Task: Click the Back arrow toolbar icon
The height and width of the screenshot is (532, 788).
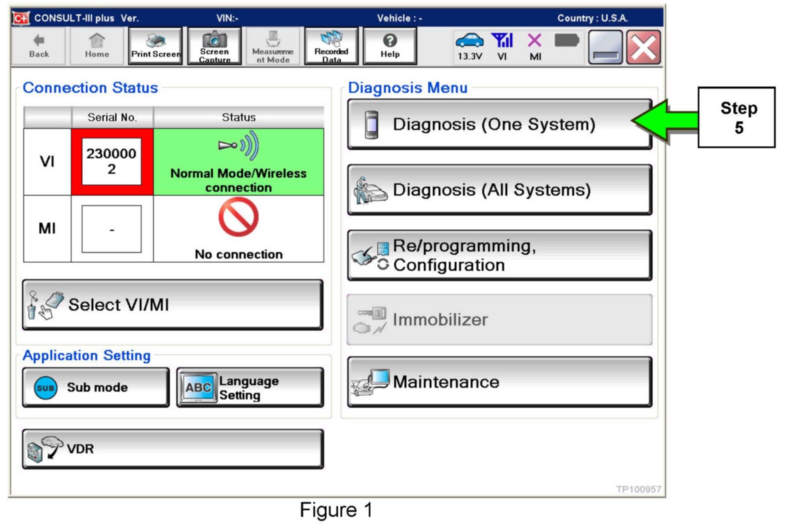Action: tap(39, 46)
